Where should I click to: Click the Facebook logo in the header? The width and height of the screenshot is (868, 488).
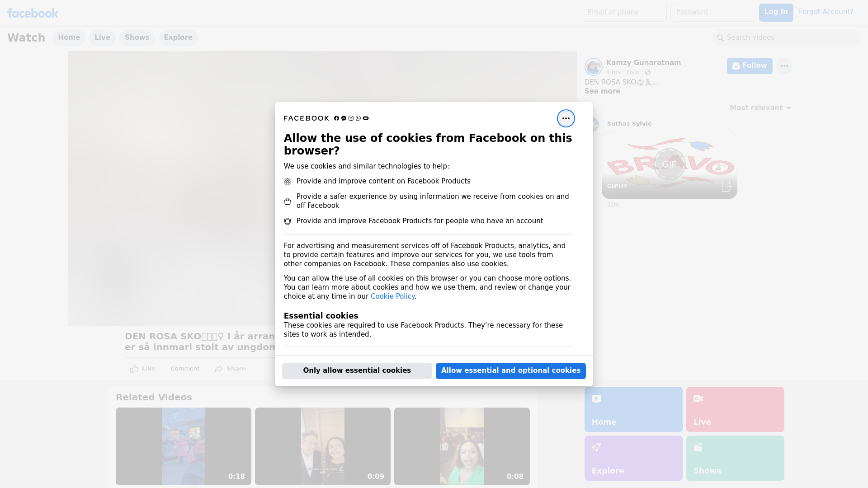pyautogui.click(x=33, y=13)
